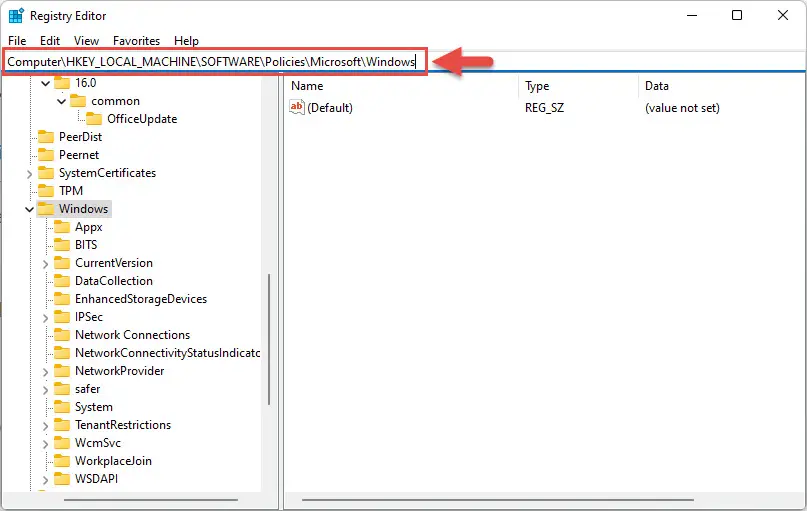Click the OfficeUpdate folder icon

pyautogui.click(x=94, y=119)
